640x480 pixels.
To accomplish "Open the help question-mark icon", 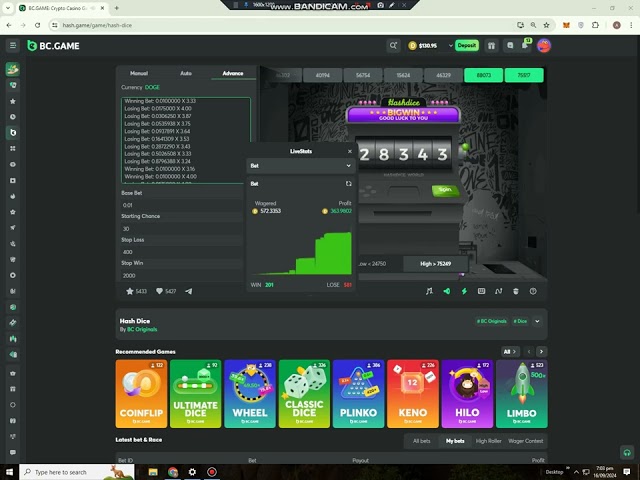I will (x=533, y=291).
